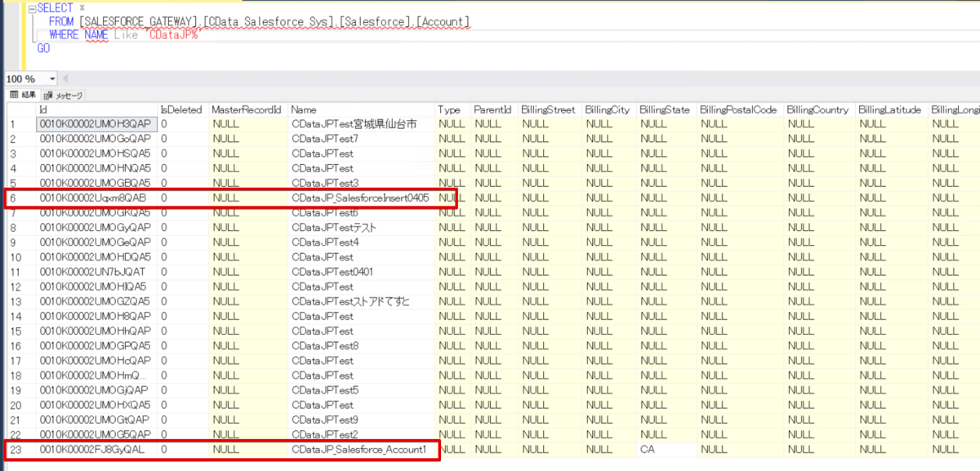Viewport: 980px width, 471px height.
Task: Click the BillingState column header
Action: pos(666,109)
